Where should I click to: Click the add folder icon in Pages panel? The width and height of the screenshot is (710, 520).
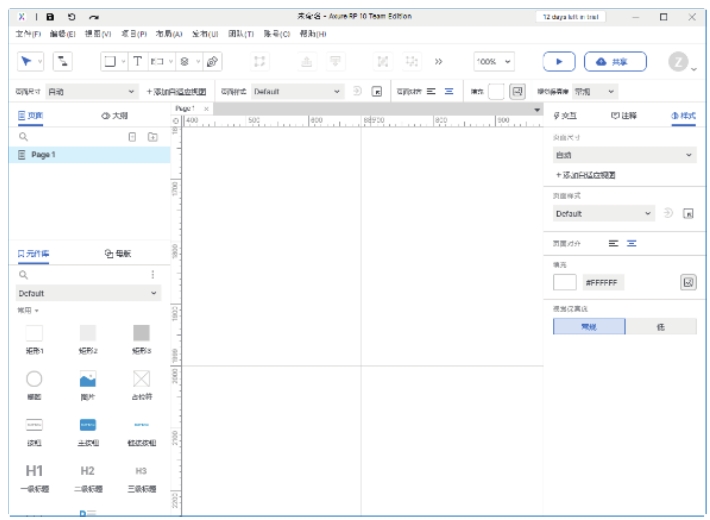tap(152, 136)
